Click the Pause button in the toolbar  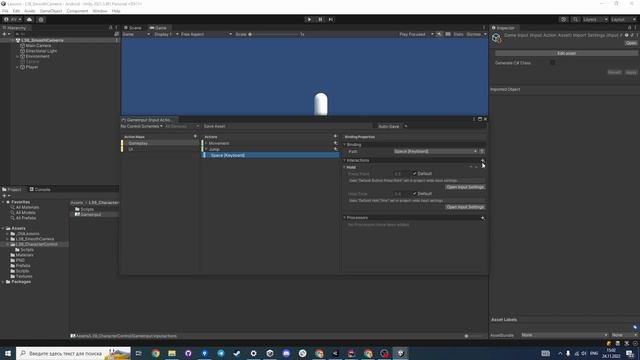(320, 19)
